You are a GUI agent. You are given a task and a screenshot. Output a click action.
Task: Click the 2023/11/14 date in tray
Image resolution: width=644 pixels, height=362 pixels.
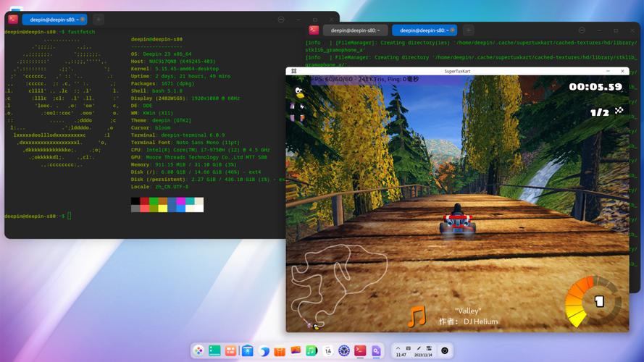[x=423, y=355]
